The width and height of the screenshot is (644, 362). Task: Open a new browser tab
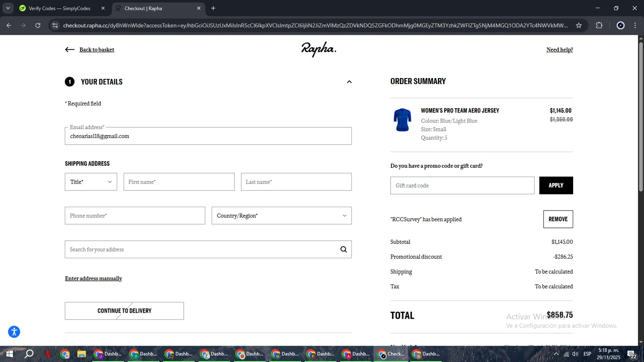(213, 8)
